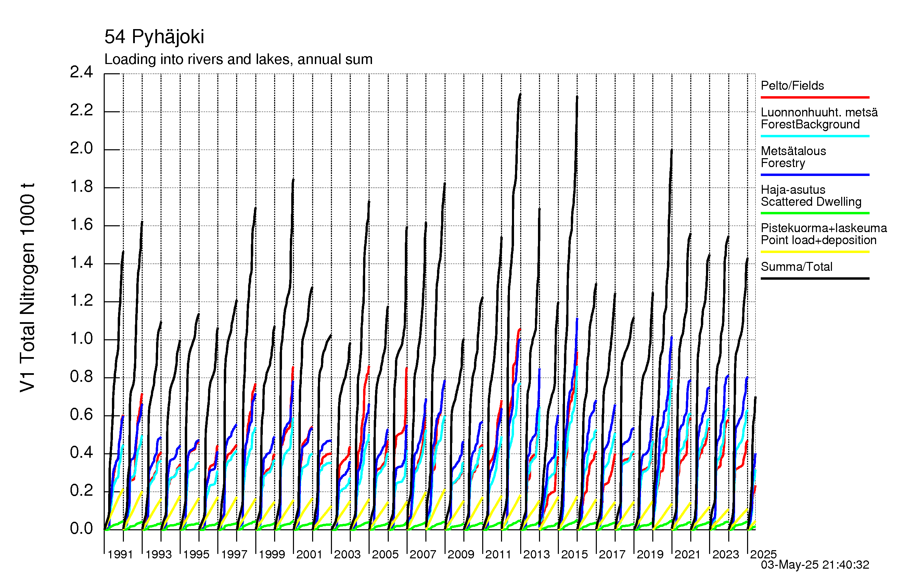Image resolution: width=924 pixels, height=582 pixels.
Task: Click the 'Summa/Total' legend label
Action: (x=797, y=266)
